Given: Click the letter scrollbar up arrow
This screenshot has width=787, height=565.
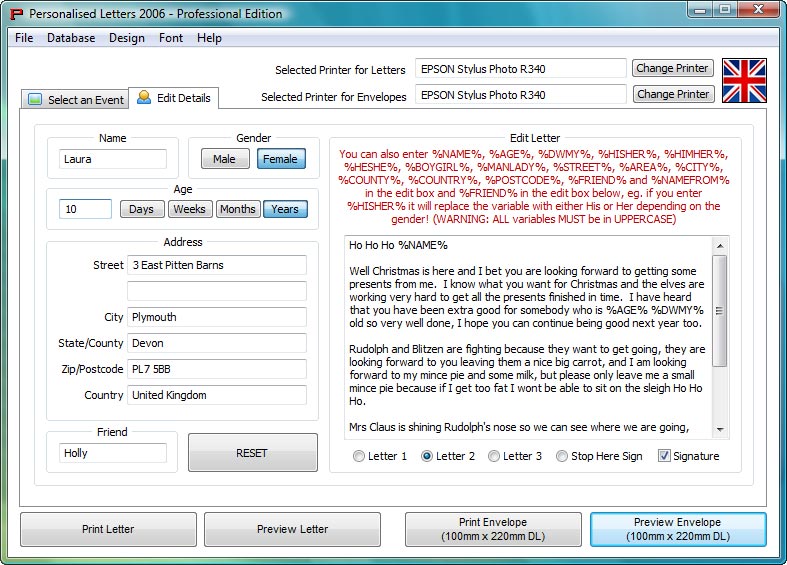Looking at the screenshot, I should 720,245.
